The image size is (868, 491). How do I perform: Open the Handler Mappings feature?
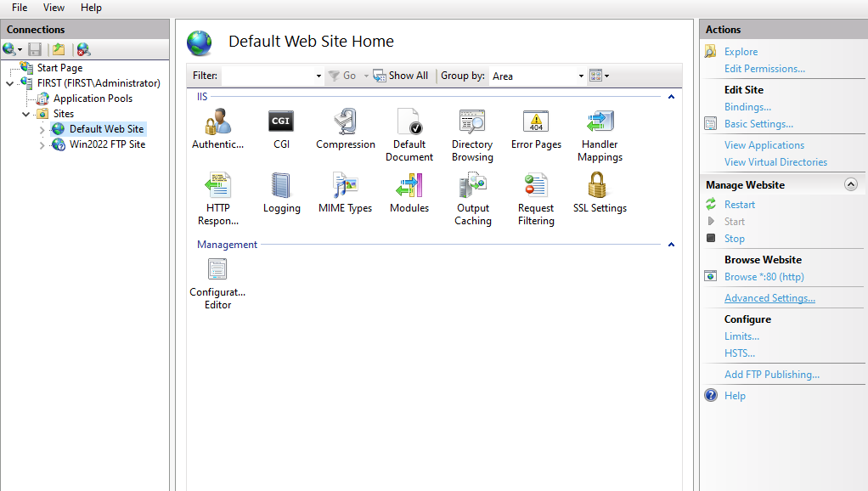[600, 135]
